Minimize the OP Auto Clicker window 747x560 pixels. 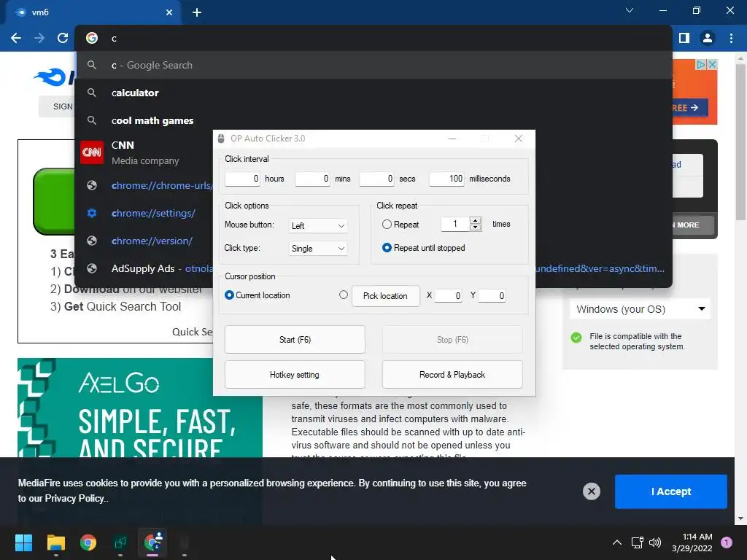point(452,139)
